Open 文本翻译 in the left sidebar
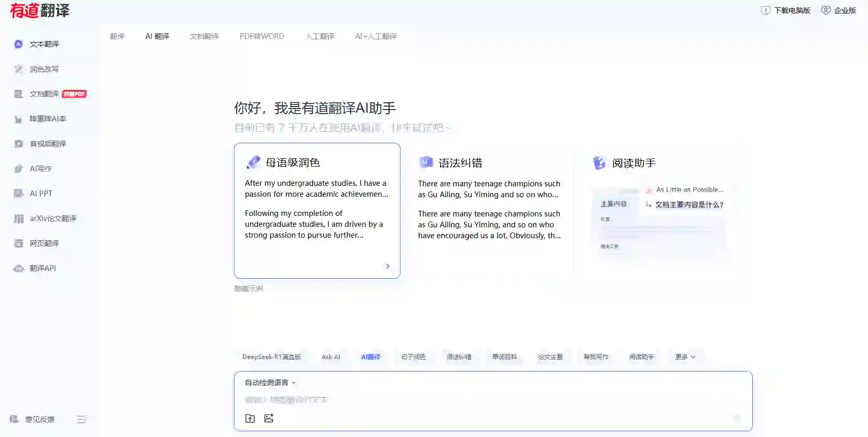This screenshot has width=868, height=437. pyautogui.click(x=44, y=44)
